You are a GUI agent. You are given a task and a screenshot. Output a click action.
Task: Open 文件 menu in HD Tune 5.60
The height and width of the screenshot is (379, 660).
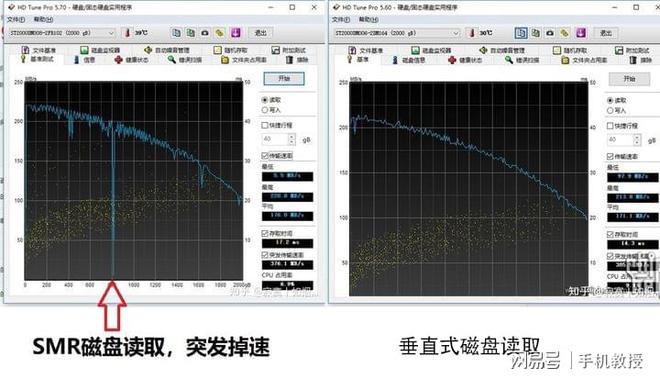click(341, 19)
